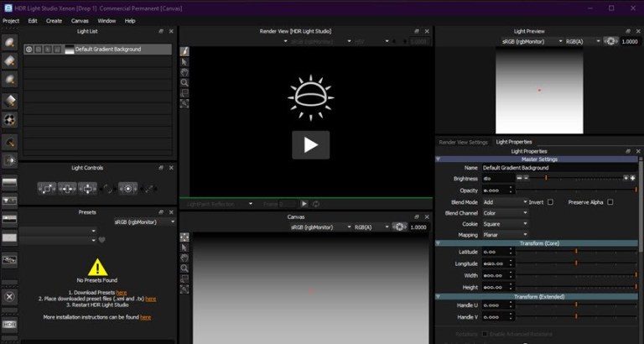Select the hand pan tool in Render View
Viewport: 644px width, 344px height.
(x=184, y=72)
